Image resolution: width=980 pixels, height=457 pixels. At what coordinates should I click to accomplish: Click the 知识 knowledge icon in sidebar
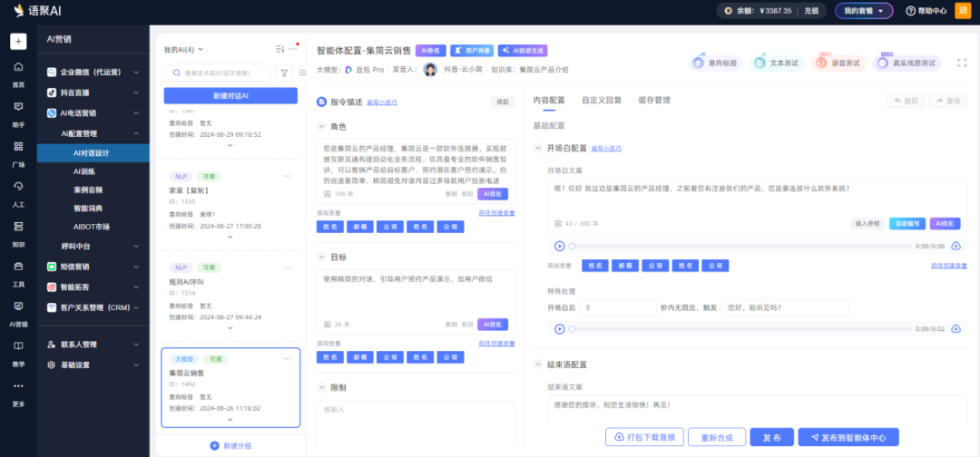pos(18,227)
